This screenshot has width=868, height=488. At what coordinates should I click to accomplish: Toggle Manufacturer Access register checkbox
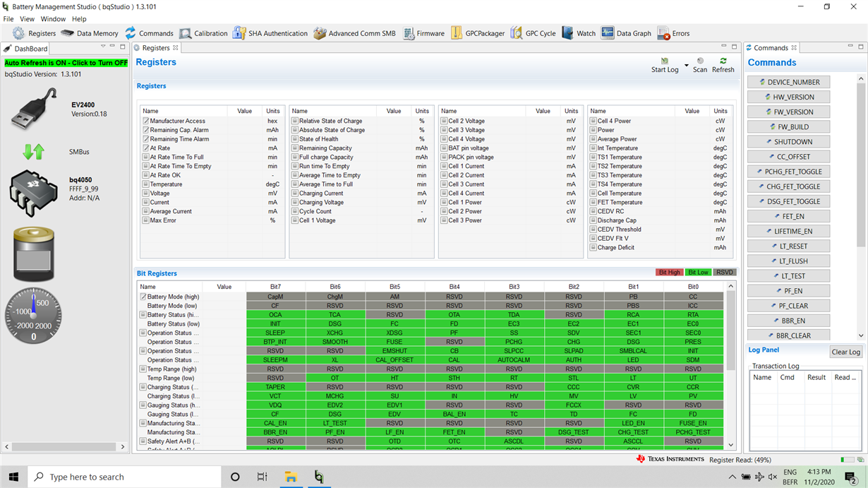point(145,121)
